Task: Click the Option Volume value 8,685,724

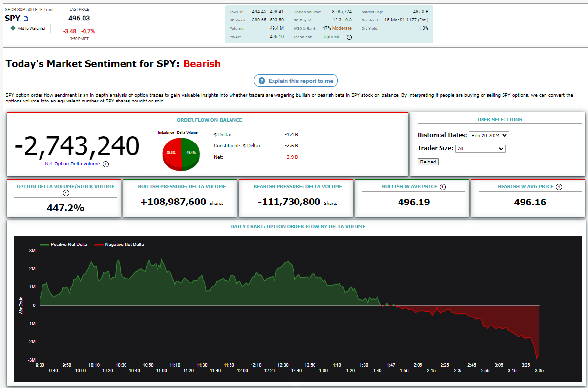Action: (341, 11)
